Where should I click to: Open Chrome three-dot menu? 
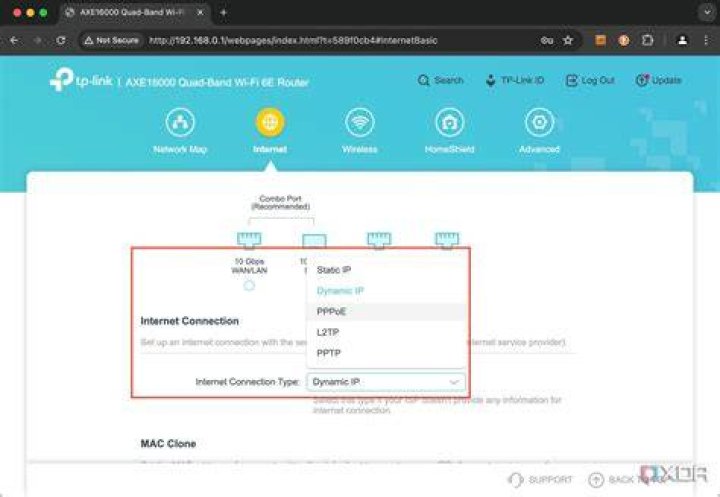[x=706, y=40]
